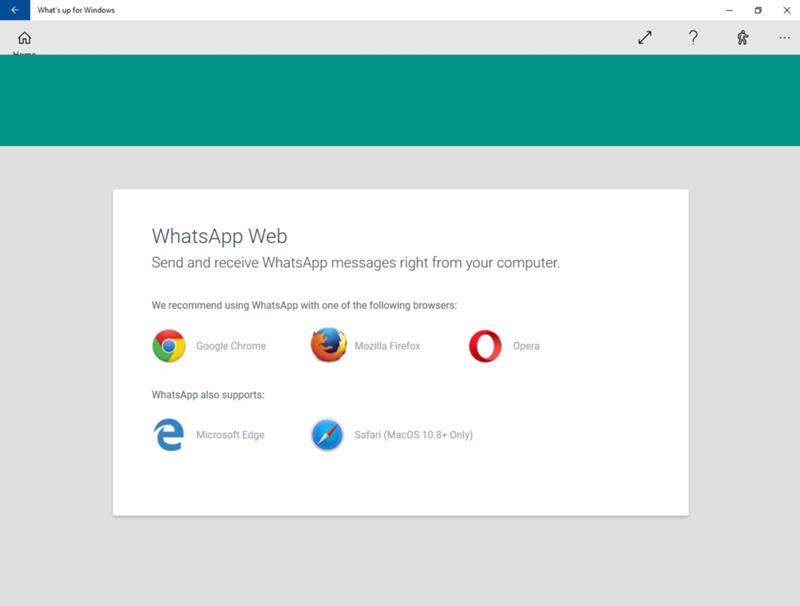Click the person figure icon in toolbar
The width and height of the screenshot is (800, 606).
coord(742,37)
